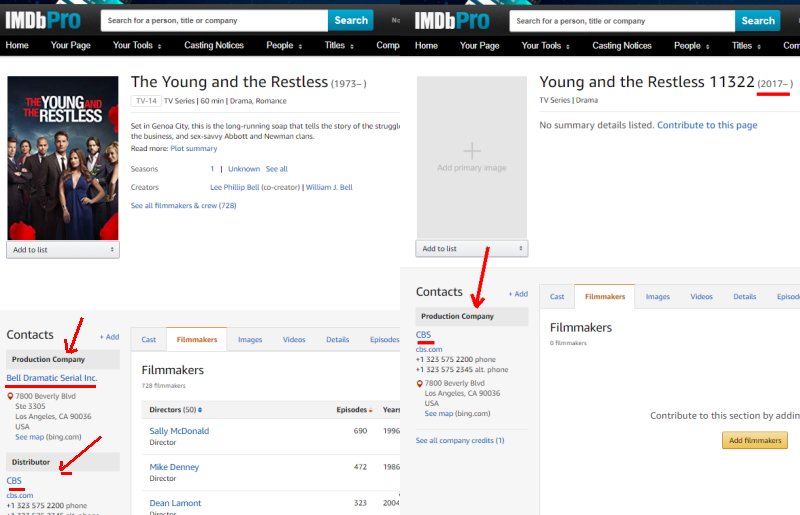Open Lee Phillip Bell creator link
The height and width of the screenshot is (515, 800).
235,187
